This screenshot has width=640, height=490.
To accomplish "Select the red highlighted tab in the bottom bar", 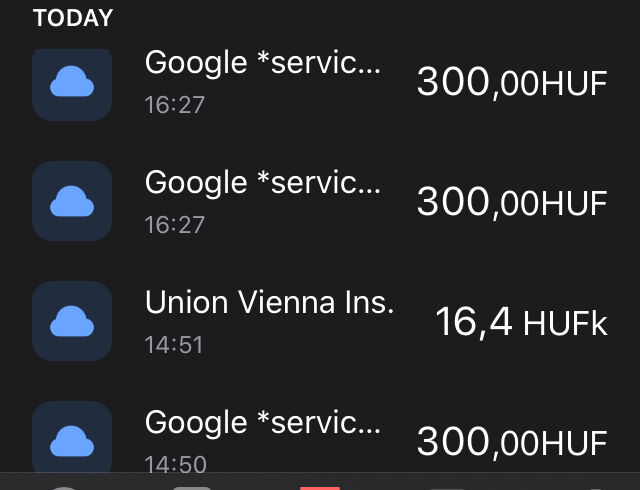I will pos(320,488).
